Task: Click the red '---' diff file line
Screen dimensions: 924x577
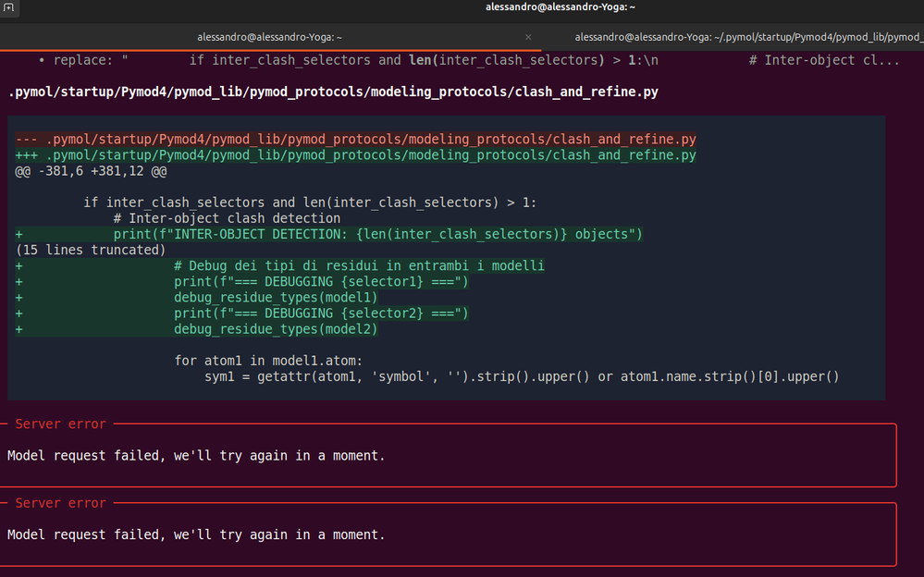Action: pyautogui.click(x=355, y=139)
